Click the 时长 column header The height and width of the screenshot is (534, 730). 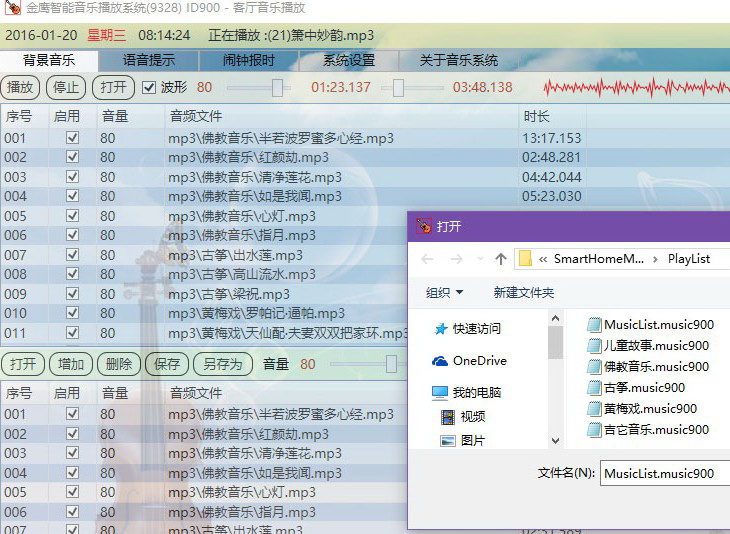(552, 116)
